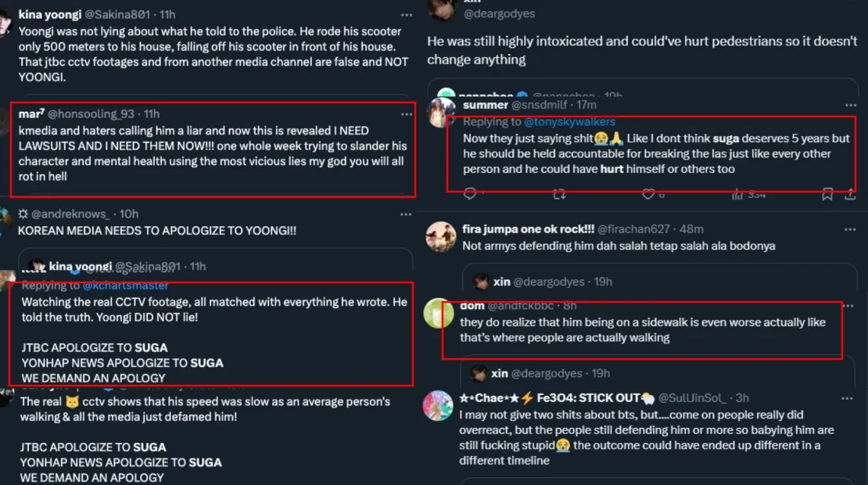
Task: Open three-dot menu on summer's tweet
Action: pyautogui.click(x=849, y=105)
